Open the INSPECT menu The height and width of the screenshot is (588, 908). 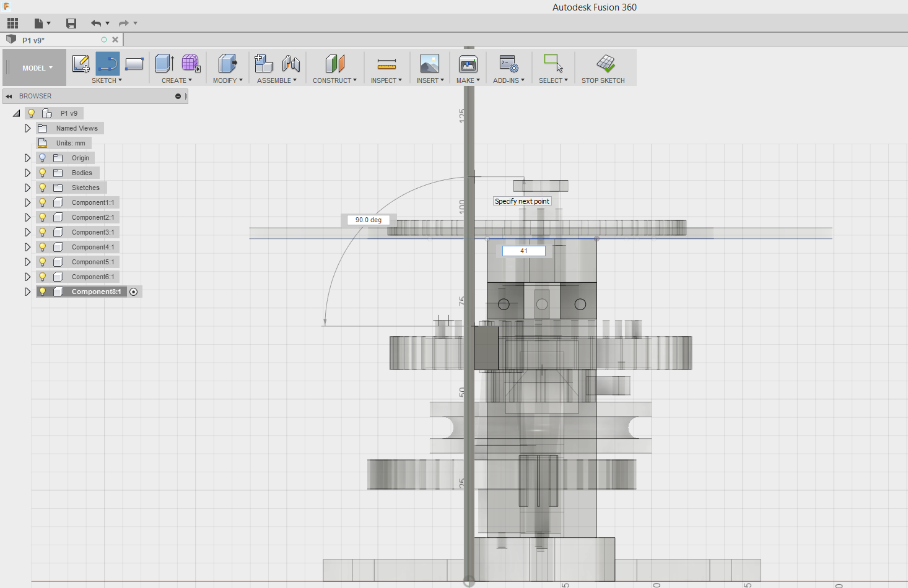[x=386, y=80]
